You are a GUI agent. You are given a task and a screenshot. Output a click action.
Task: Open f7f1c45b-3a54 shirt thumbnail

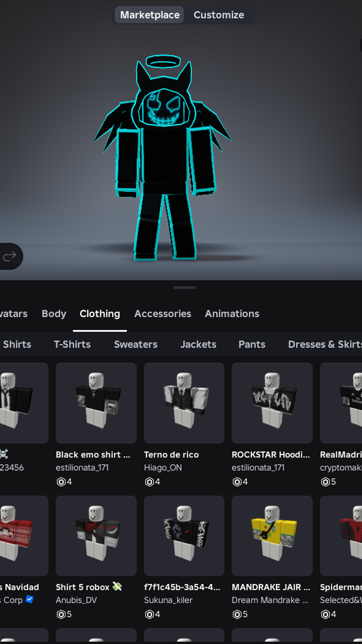pyautogui.click(x=184, y=536)
